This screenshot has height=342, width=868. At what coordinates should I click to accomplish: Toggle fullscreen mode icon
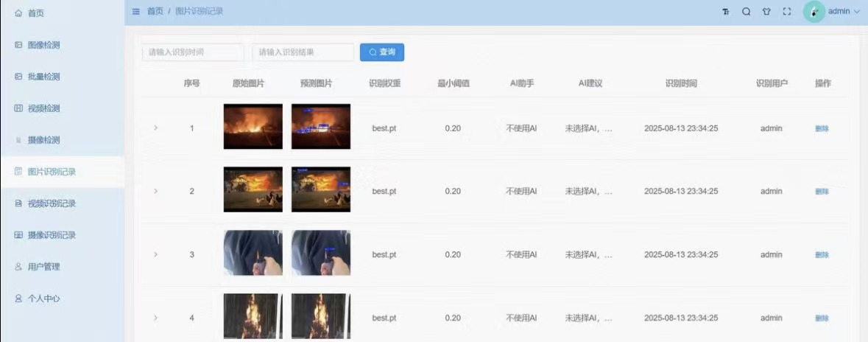(x=786, y=12)
